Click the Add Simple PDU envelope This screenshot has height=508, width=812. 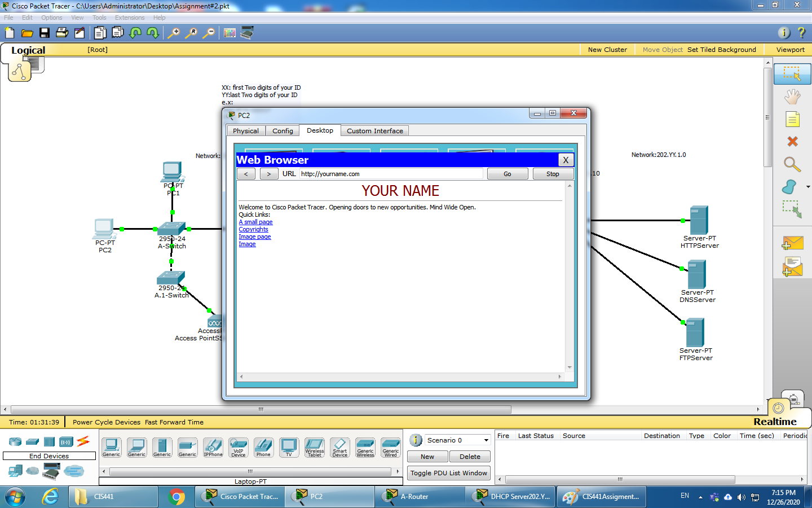coord(792,243)
